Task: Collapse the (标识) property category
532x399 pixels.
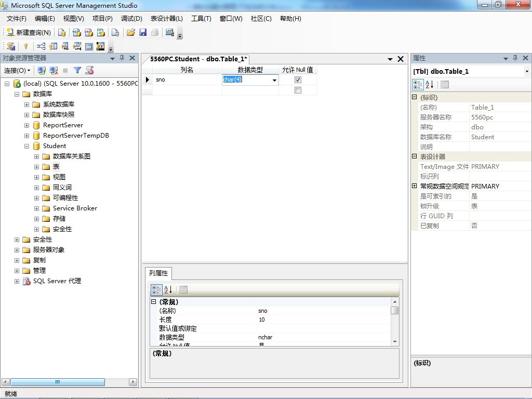Action: coord(414,97)
